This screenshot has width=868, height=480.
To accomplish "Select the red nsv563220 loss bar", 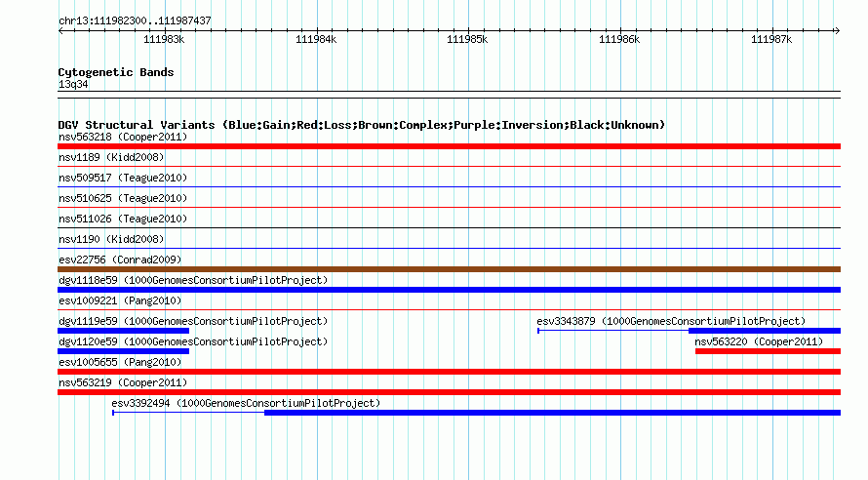I will (x=768, y=351).
